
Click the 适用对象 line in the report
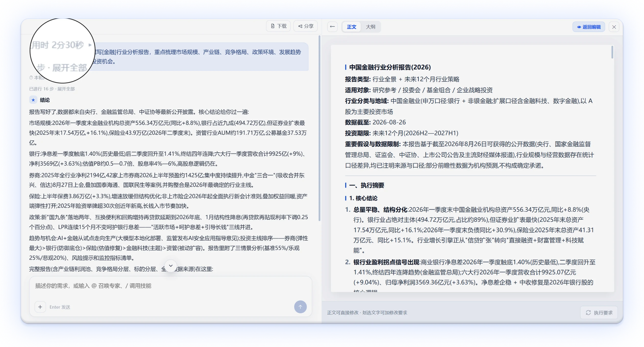419,90
